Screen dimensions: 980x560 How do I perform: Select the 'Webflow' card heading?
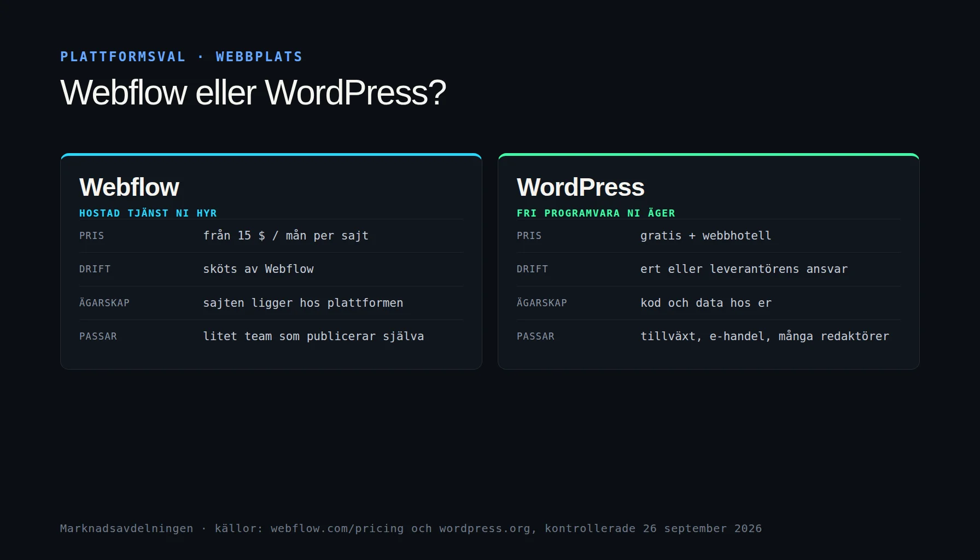129,187
